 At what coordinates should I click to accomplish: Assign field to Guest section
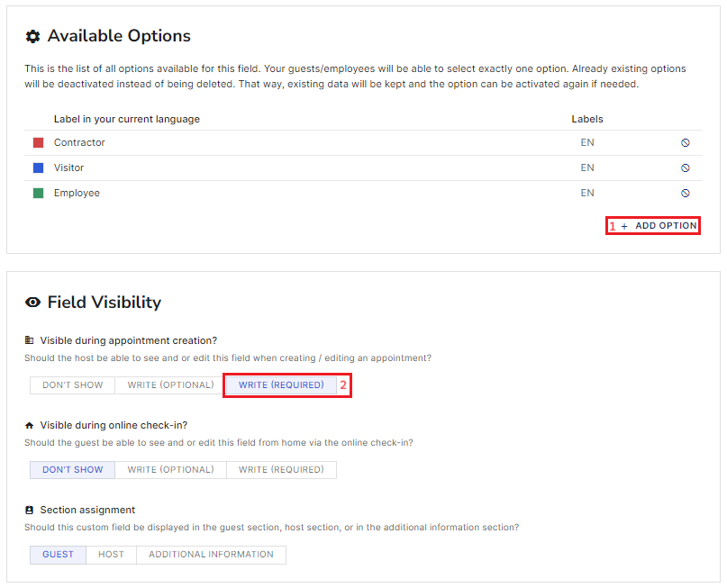[58, 555]
